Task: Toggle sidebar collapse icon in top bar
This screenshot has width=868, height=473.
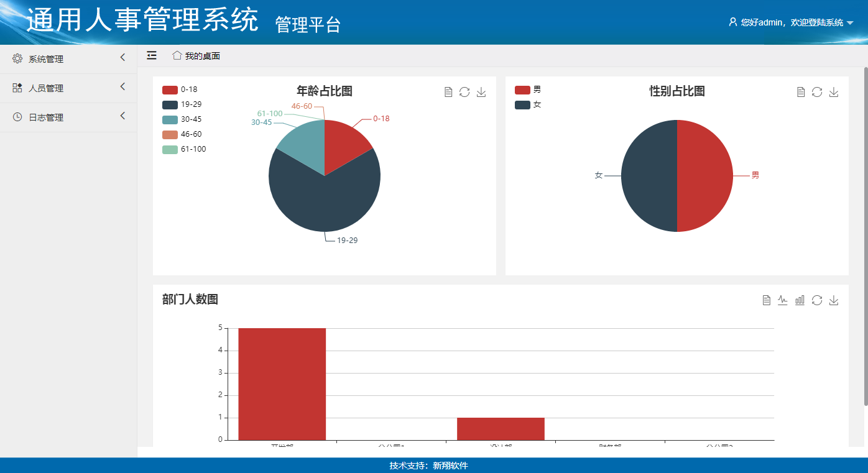Action: [x=152, y=56]
